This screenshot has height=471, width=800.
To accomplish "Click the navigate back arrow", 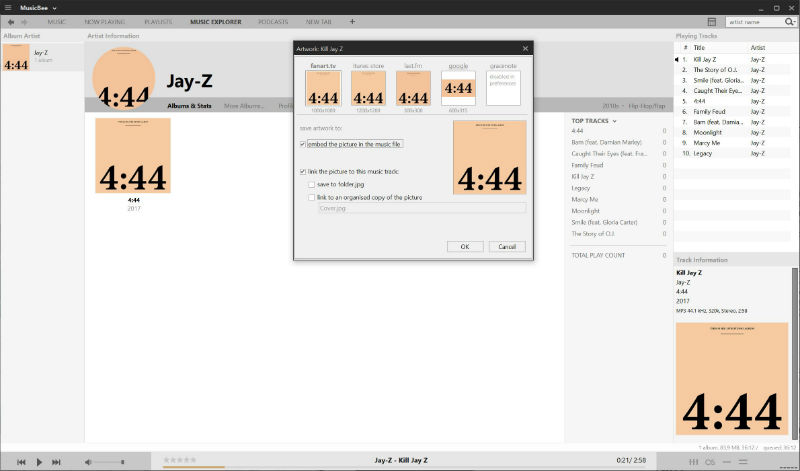I will point(11,22).
